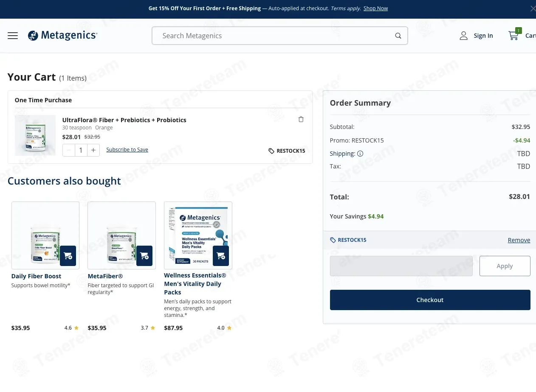
Task: Add Daily Fiber Boost to cart
Action: tap(68, 256)
